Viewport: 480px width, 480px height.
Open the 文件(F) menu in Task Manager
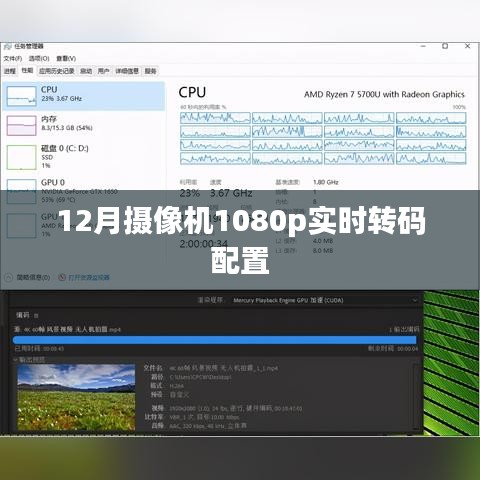[x=13, y=58]
